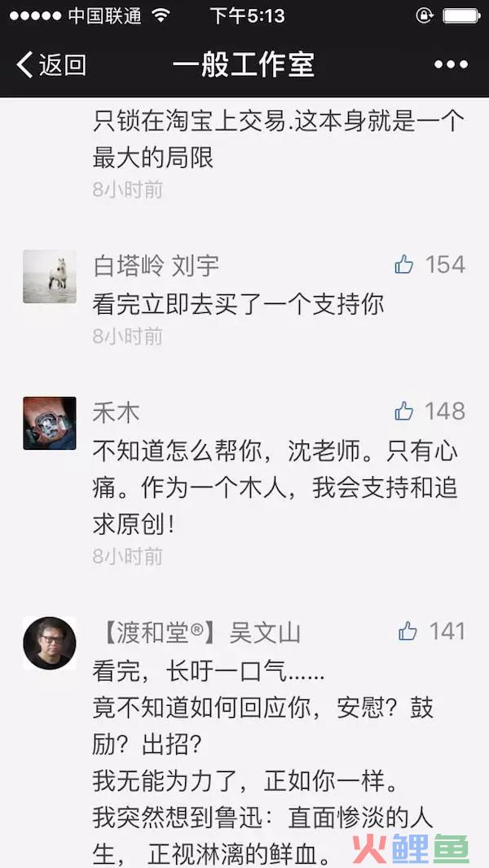Open white horse avatar of 白塔岭 刘宇
489x868 pixels.
point(50,276)
